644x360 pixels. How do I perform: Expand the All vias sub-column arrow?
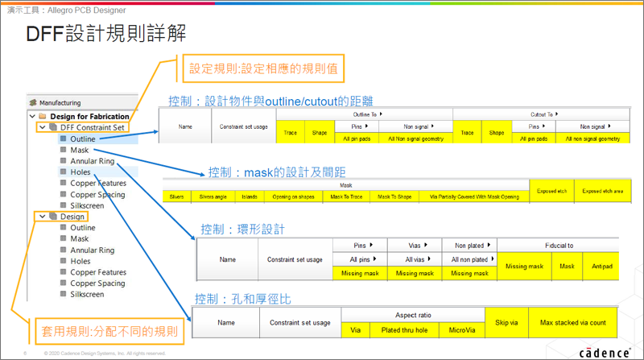[x=429, y=259]
